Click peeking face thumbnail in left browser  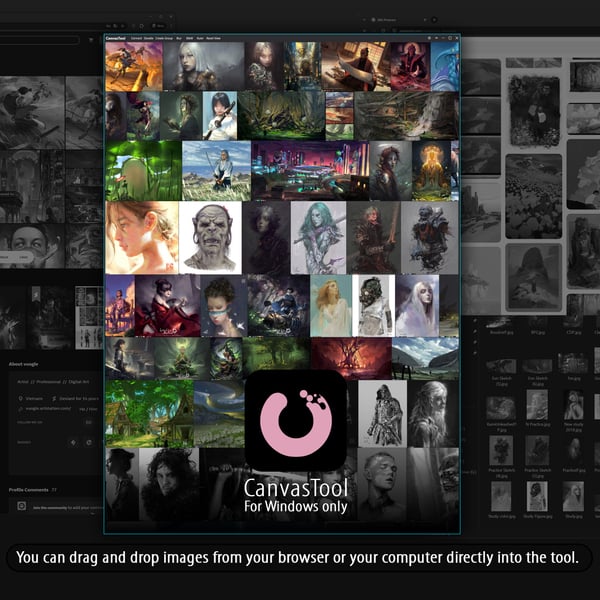pos(32,246)
